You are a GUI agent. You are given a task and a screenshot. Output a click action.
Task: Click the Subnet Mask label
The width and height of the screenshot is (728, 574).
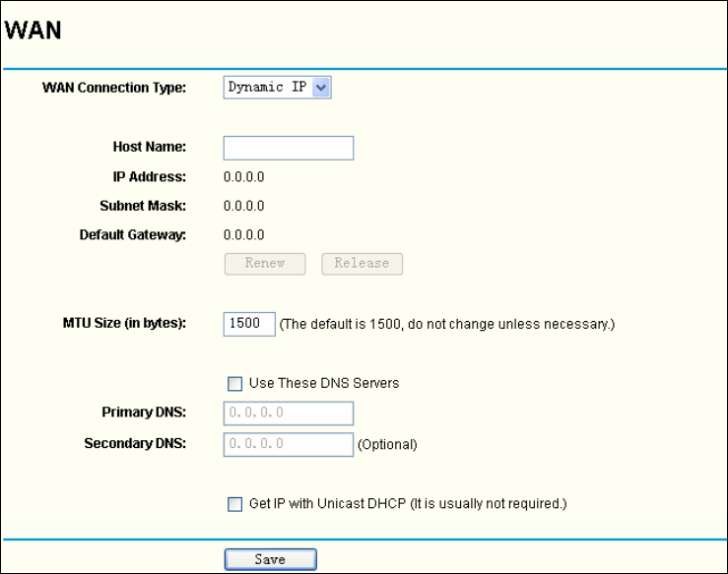click(143, 206)
